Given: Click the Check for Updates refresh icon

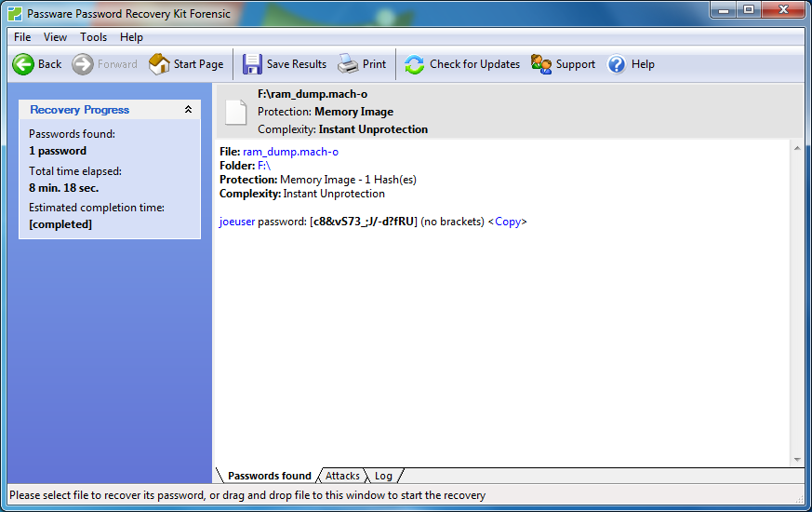Looking at the screenshot, I should tap(415, 64).
